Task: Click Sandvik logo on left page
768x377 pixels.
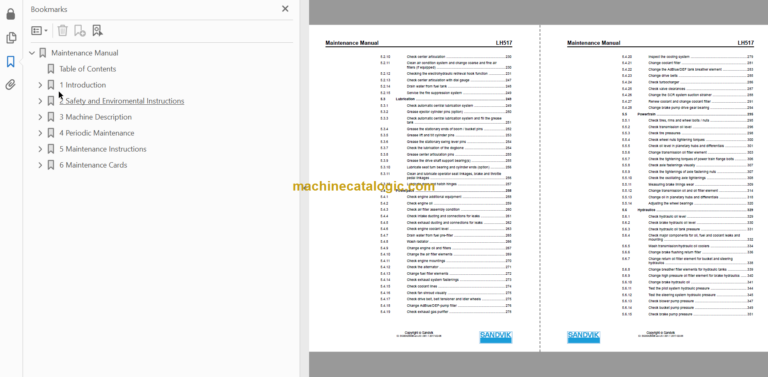Action: coord(496,337)
